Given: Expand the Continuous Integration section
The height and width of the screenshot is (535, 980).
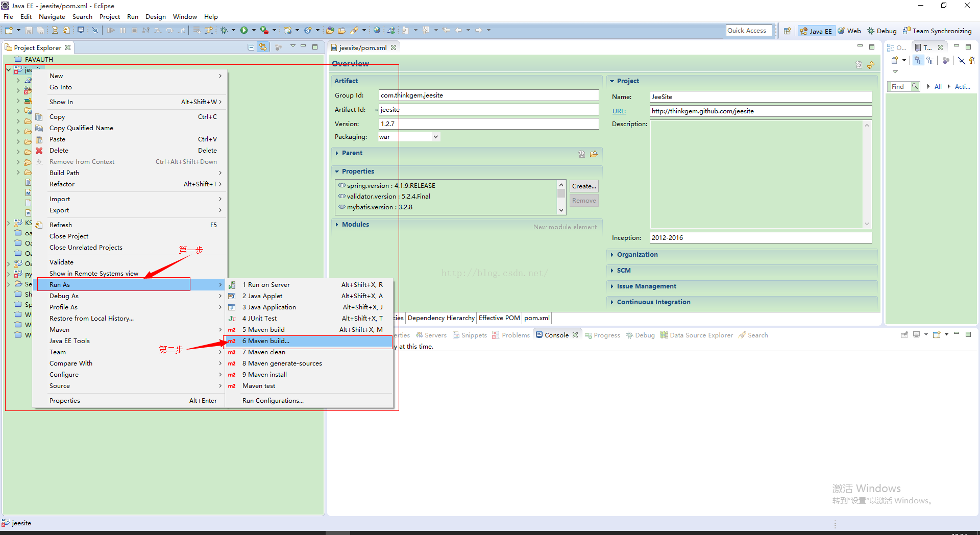Looking at the screenshot, I should pos(612,302).
